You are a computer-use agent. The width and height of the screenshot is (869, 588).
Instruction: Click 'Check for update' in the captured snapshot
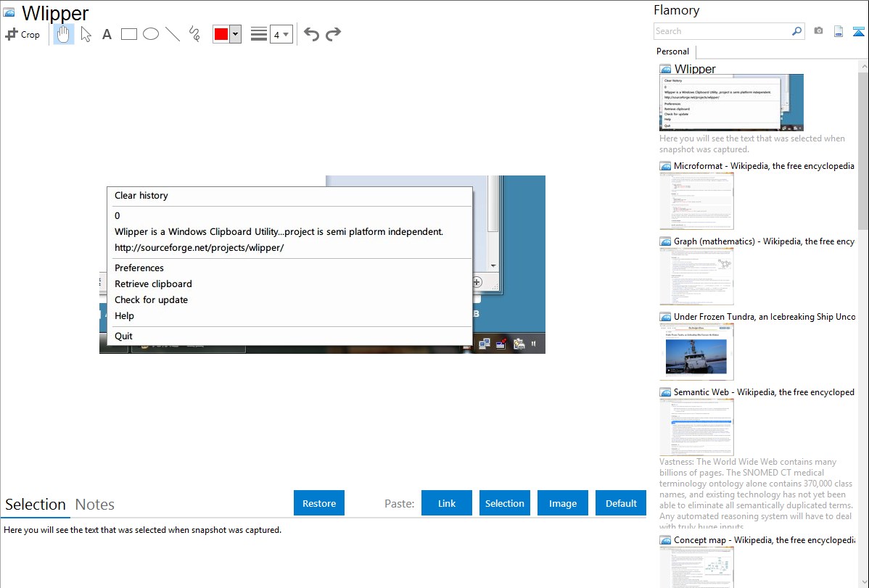coord(152,300)
